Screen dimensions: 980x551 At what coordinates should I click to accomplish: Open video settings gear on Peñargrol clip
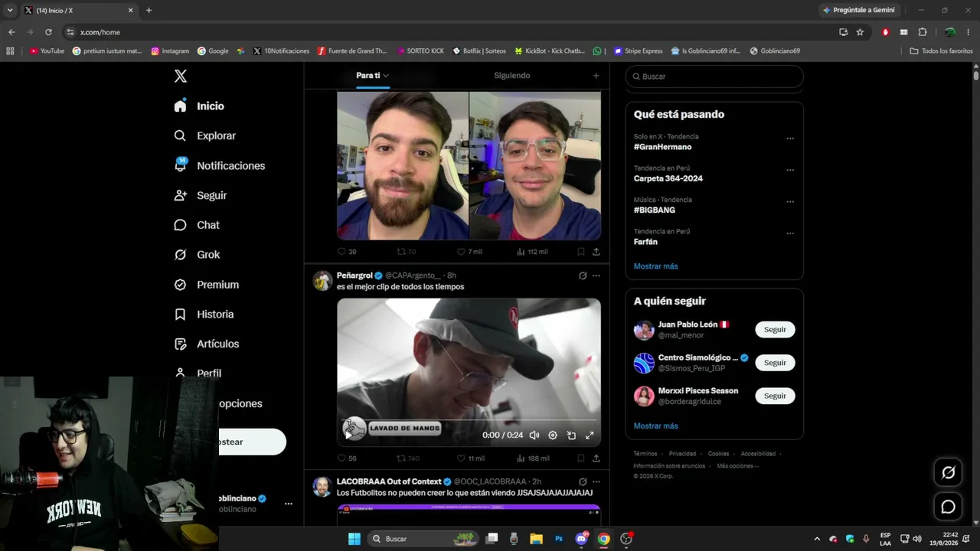(553, 435)
